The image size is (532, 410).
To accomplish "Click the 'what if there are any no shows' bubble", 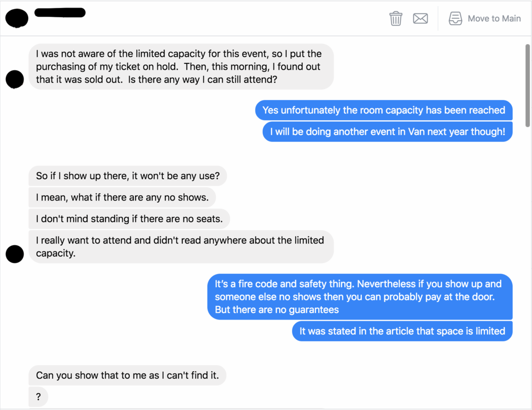I will click(x=122, y=197).
